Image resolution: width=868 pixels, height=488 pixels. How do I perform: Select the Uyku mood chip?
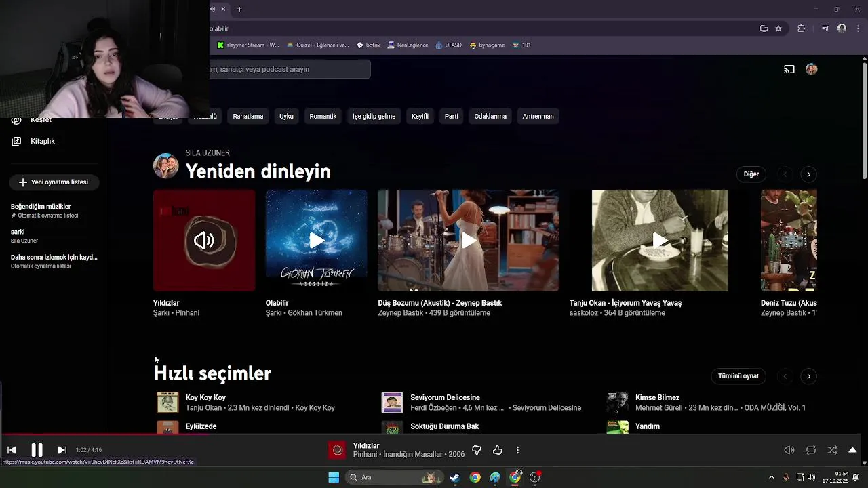[286, 116]
